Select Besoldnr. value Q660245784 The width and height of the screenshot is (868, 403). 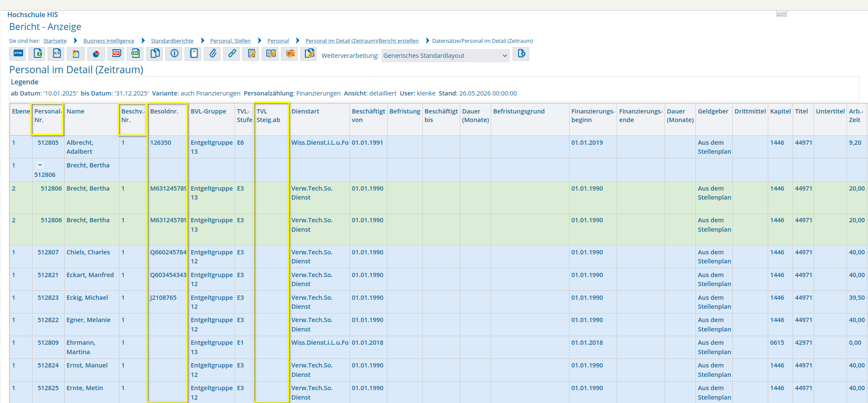pos(168,252)
